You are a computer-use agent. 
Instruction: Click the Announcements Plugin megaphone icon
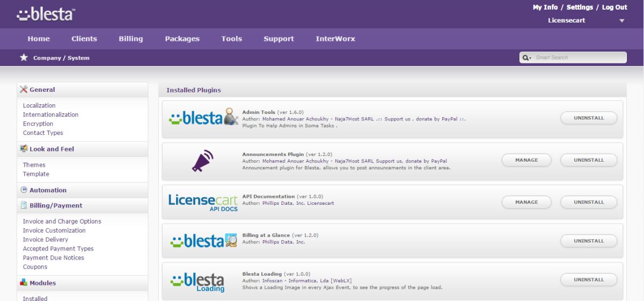coord(203,161)
